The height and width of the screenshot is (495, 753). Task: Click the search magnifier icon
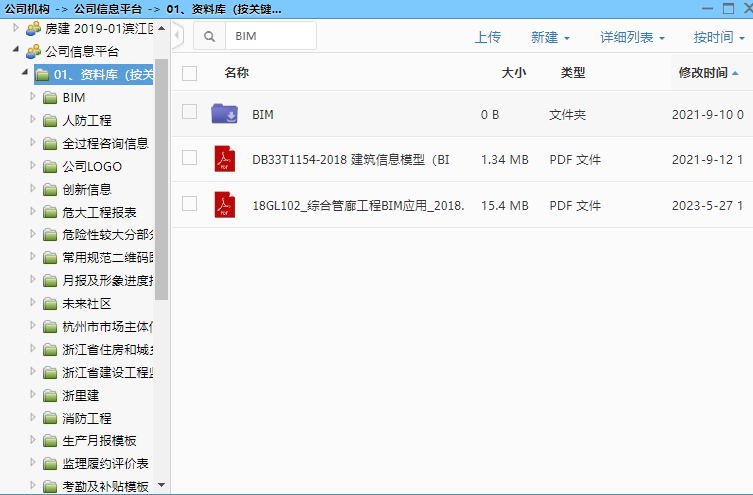(x=211, y=37)
